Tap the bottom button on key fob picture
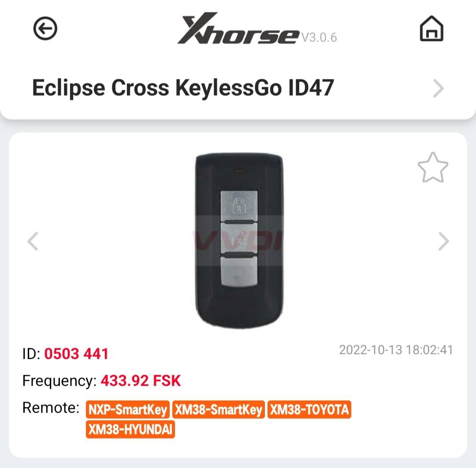 click(239, 271)
